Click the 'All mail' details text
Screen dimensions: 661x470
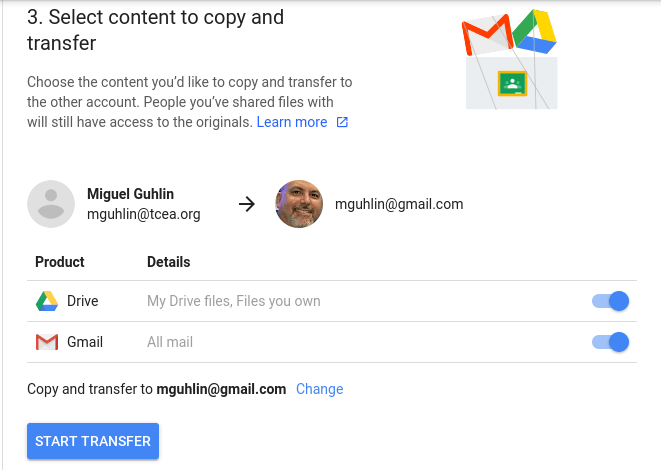(170, 342)
